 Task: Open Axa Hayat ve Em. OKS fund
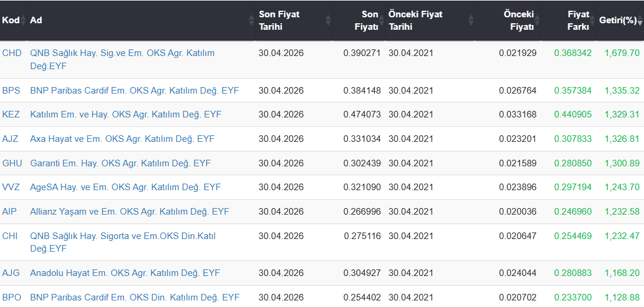[122, 139]
